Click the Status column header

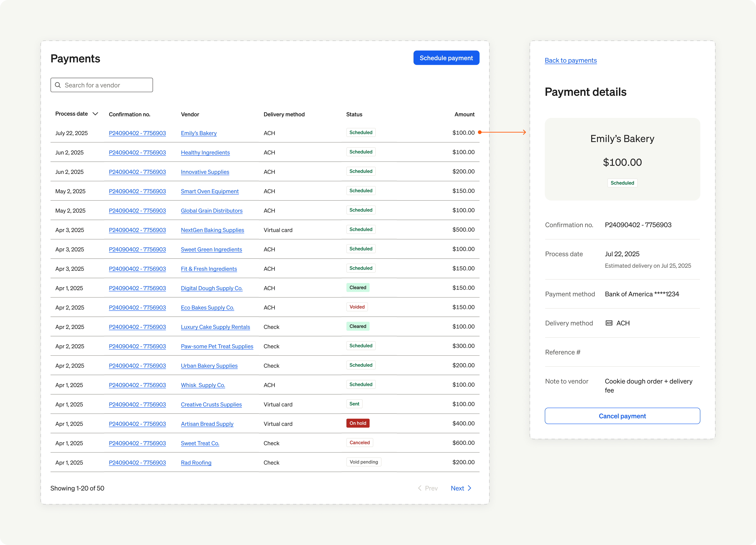(x=354, y=114)
